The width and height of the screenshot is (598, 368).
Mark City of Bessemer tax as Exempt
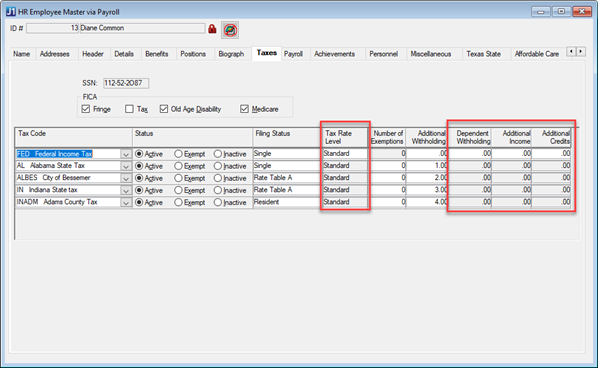[178, 178]
